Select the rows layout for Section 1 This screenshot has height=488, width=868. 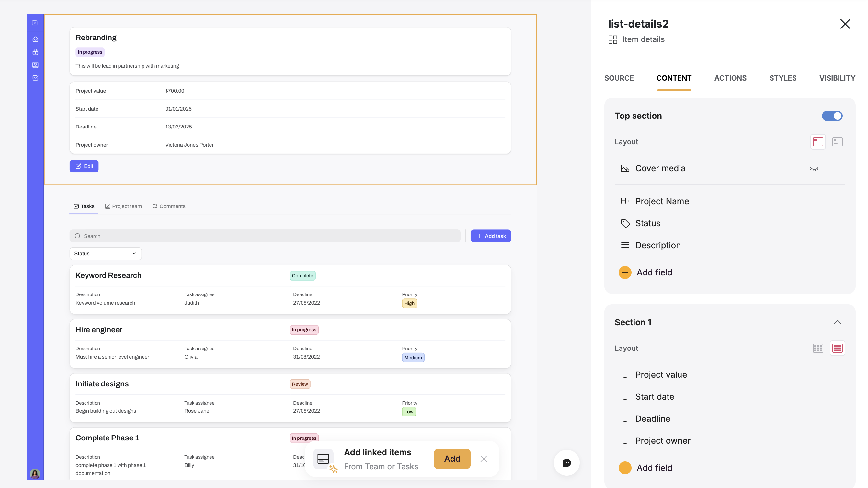pos(837,348)
